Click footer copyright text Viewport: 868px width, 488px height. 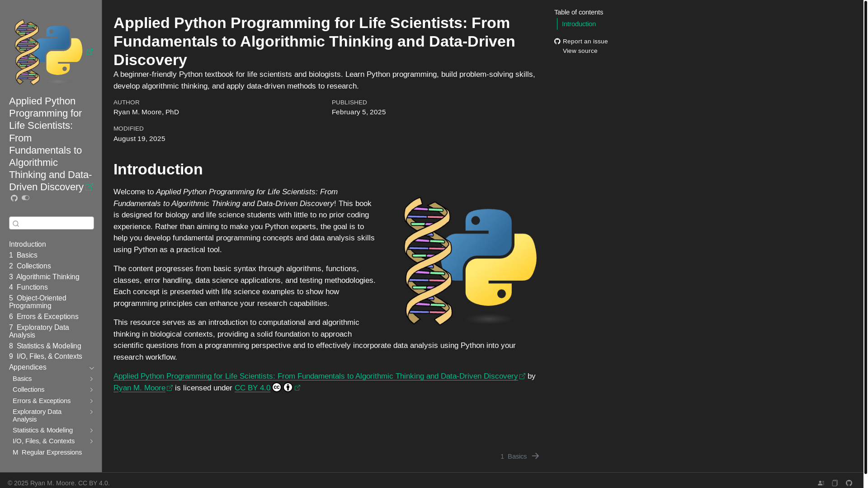click(59, 483)
